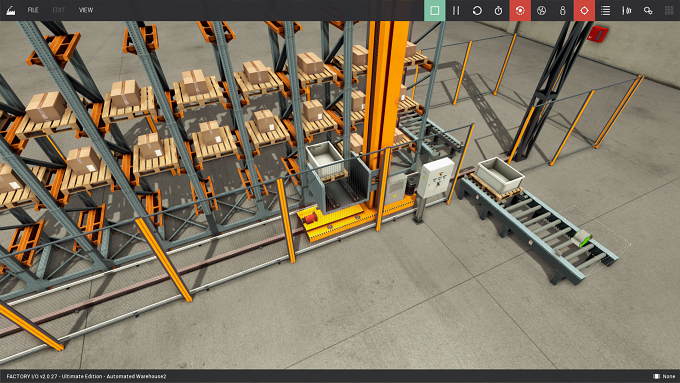Click the sensor tags icon
The height and width of the screenshot is (383, 680).
point(627,10)
